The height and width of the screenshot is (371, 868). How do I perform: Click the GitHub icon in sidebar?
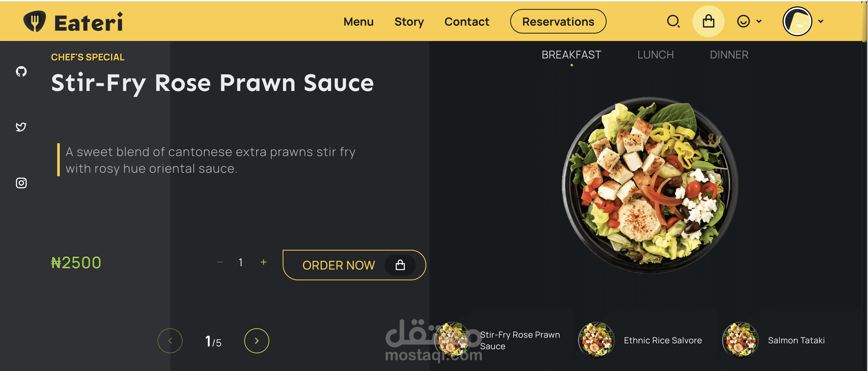click(x=21, y=71)
